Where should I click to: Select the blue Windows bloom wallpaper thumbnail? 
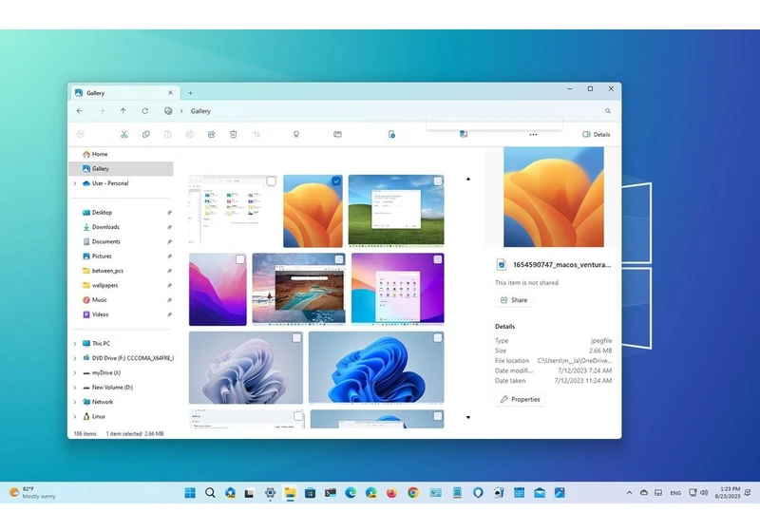(376, 368)
